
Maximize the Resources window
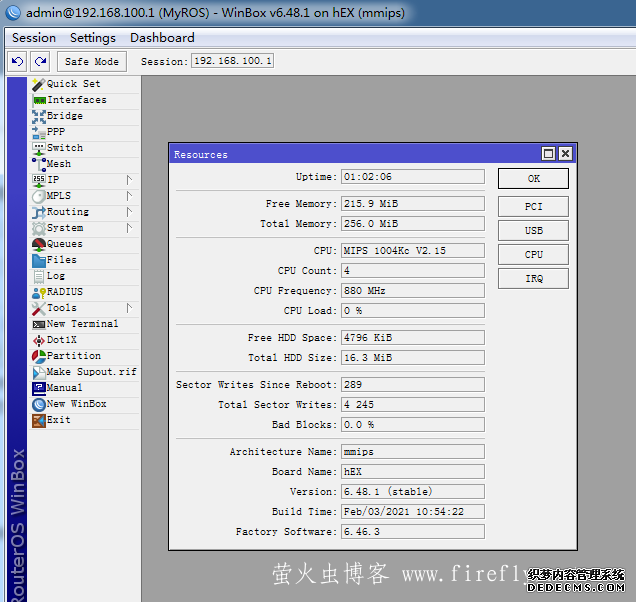(x=548, y=154)
